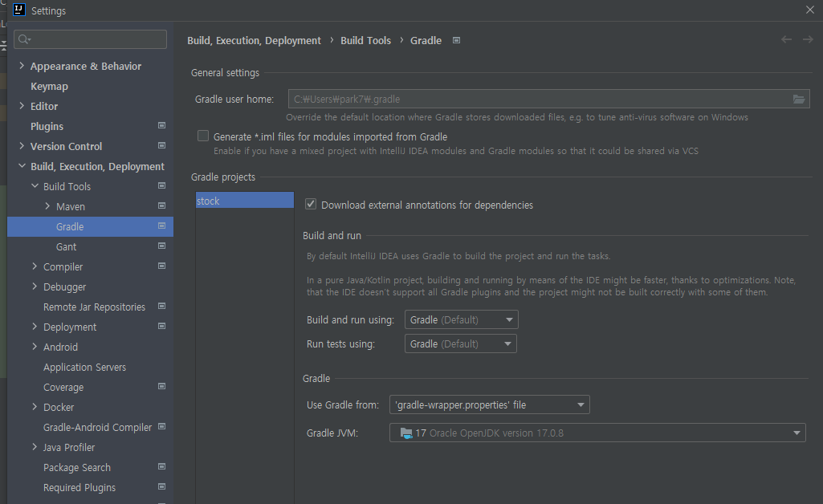Expand the Compiler node
Viewport: 823px width, 504px height.
35,266
